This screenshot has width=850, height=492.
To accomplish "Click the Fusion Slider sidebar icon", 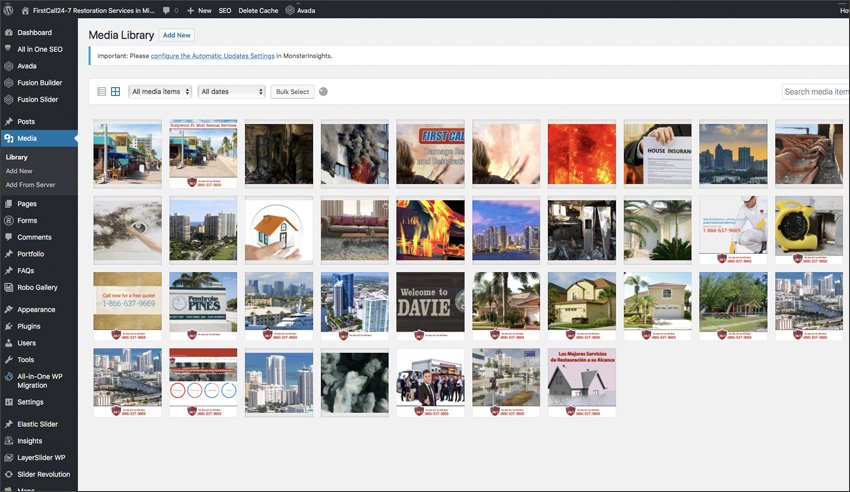I will pyautogui.click(x=9, y=100).
